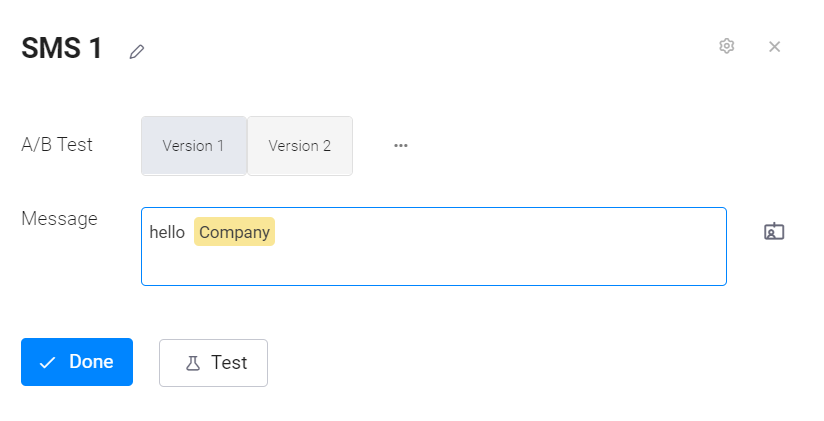Switch to the Version 2 tab
Image resolution: width=824 pixels, height=421 pixels.
pyautogui.click(x=300, y=146)
